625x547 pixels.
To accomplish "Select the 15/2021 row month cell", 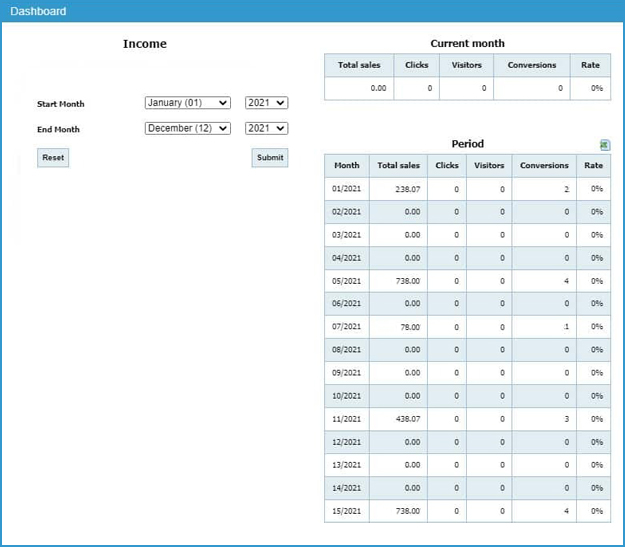I will click(x=345, y=512).
